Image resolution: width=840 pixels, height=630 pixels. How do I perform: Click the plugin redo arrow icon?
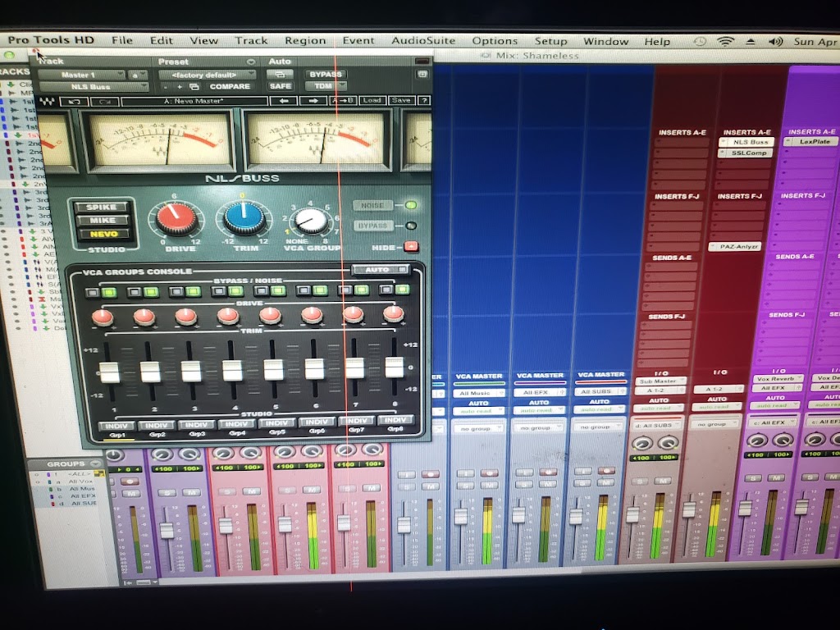point(104,101)
